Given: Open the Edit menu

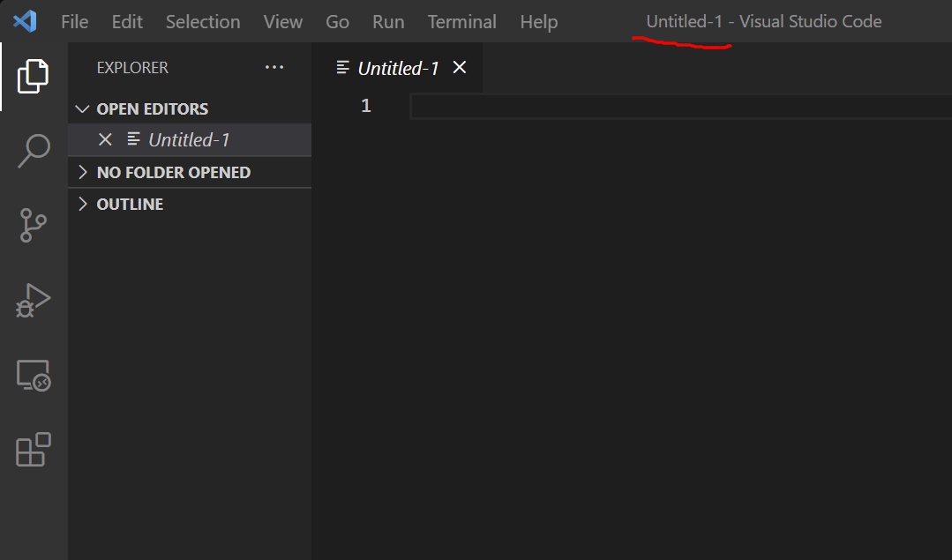Looking at the screenshot, I should tap(127, 22).
